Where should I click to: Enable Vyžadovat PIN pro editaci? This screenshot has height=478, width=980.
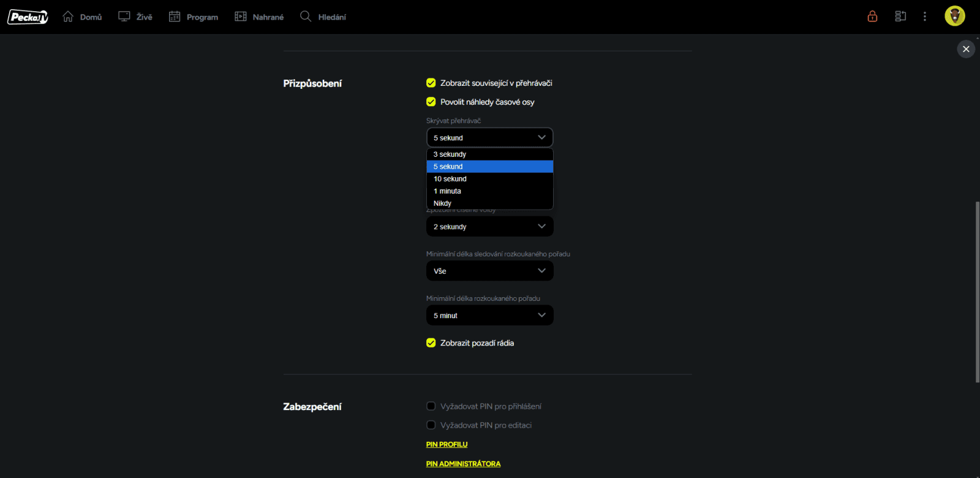(431, 425)
